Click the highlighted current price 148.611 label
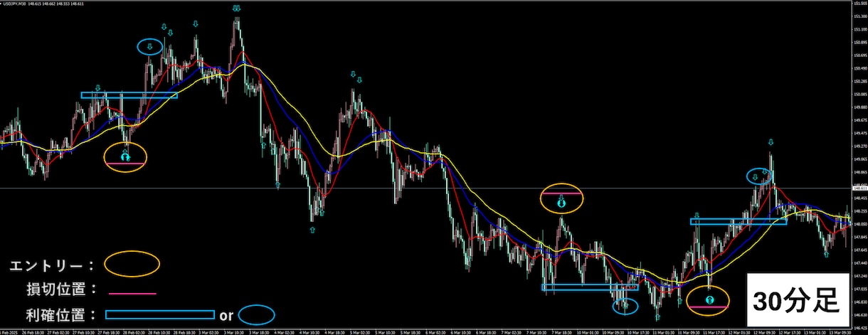The width and height of the screenshot is (868, 335). tap(859, 188)
